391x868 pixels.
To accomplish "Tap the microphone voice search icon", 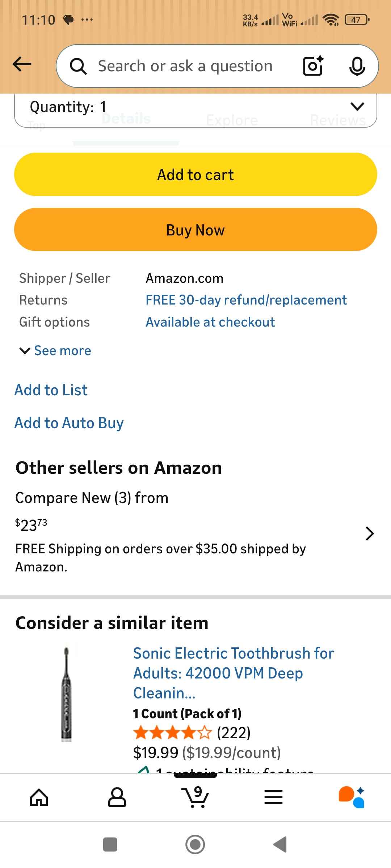I will tap(357, 66).
